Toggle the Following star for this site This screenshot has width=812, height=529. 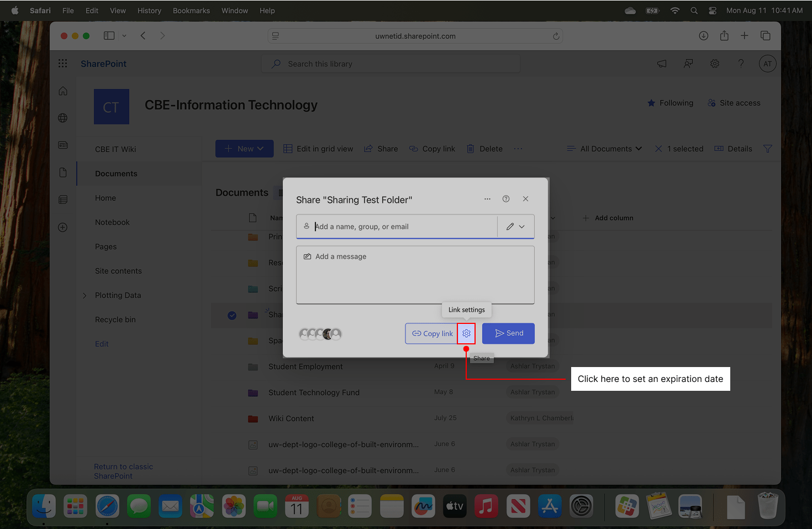651,103
